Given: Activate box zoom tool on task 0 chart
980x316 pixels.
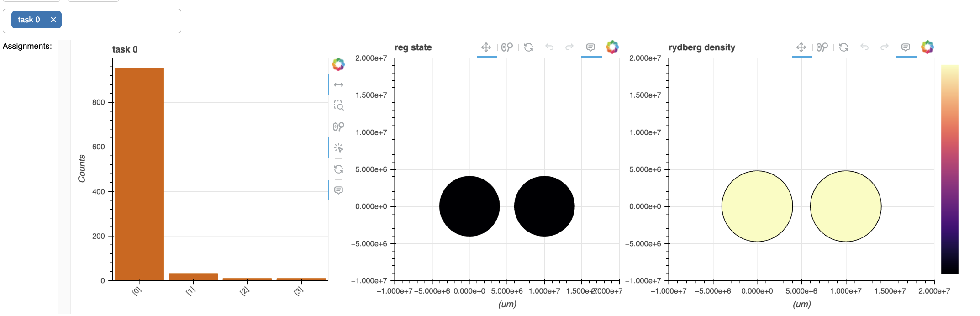Looking at the screenshot, I should pos(338,105).
